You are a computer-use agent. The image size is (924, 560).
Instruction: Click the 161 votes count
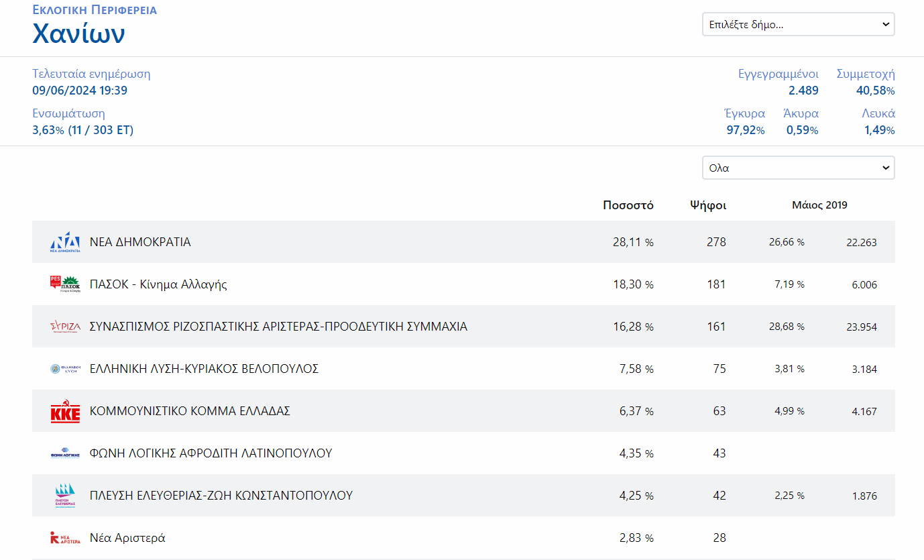[716, 327]
